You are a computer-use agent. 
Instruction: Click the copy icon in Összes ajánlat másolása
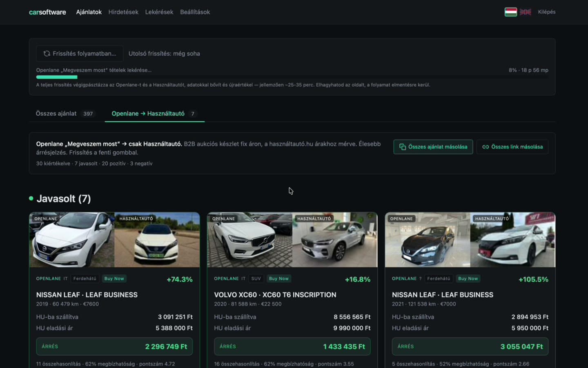(403, 147)
